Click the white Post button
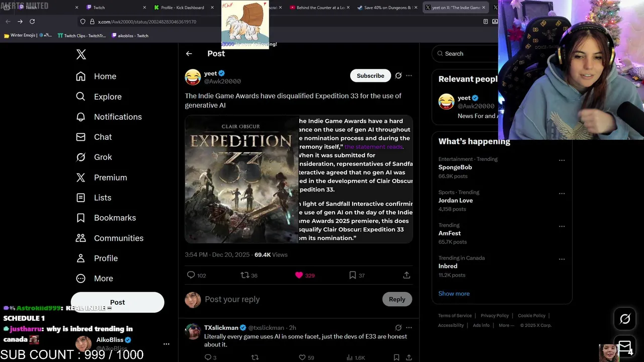Image resolution: width=644 pixels, height=362 pixels. tap(117, 302)
